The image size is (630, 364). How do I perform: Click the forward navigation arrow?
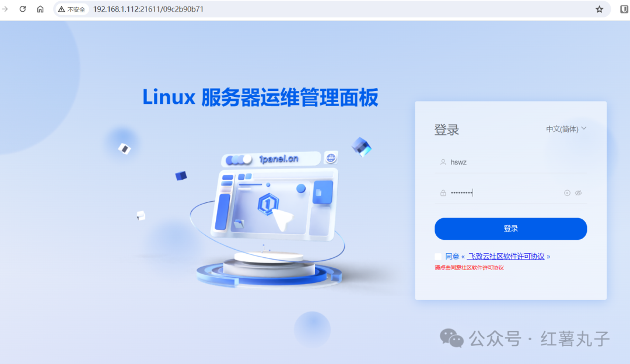coord(5,9)
